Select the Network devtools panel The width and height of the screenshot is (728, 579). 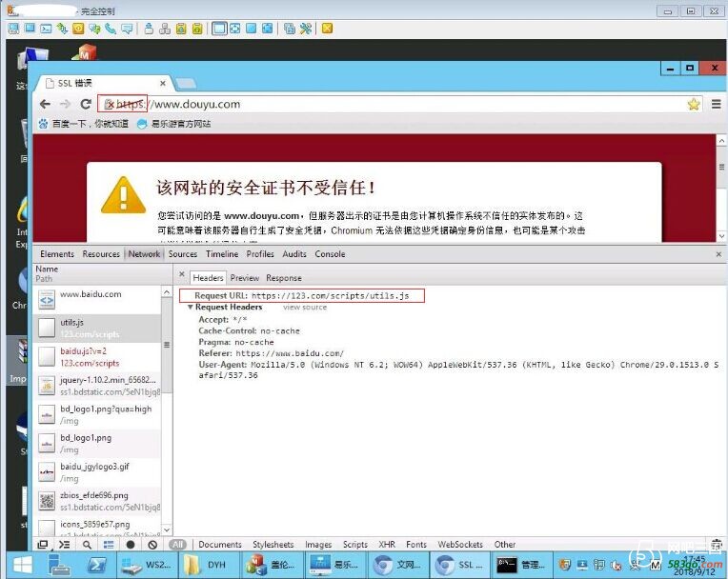pos(144,254)
